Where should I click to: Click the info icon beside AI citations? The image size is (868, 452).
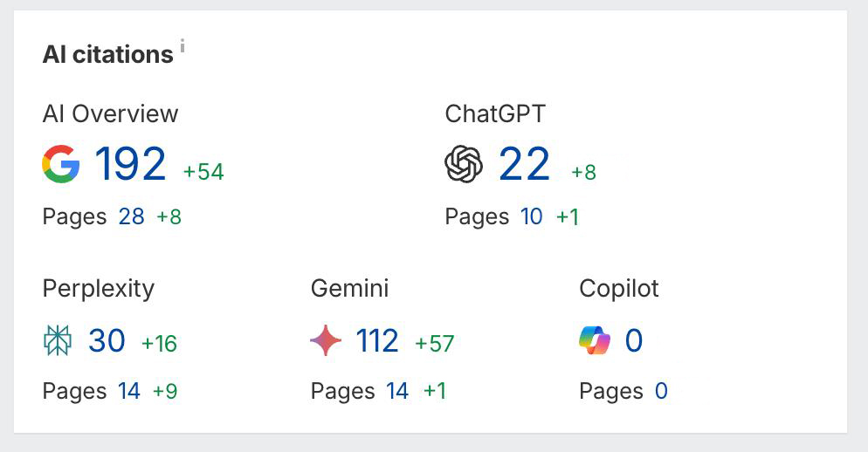click(x=183, y=45)
